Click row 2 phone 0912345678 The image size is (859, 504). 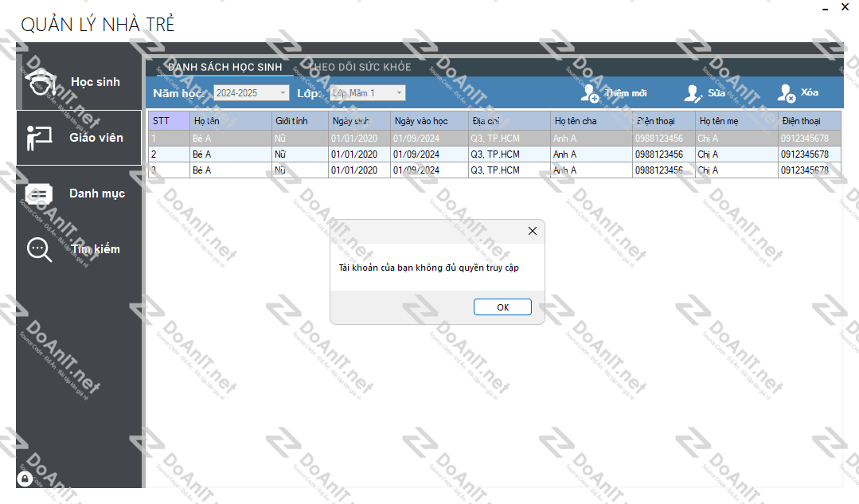pos(809,154)
